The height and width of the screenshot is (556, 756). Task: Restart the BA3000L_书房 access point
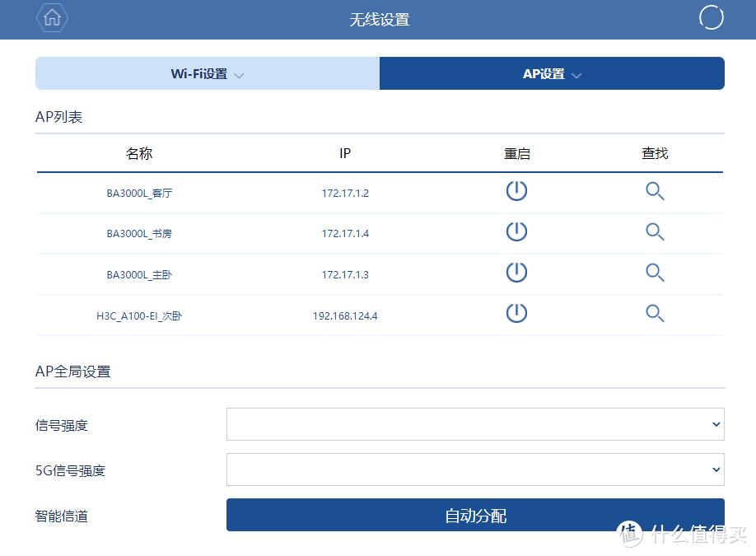click(x=516, y=231)
